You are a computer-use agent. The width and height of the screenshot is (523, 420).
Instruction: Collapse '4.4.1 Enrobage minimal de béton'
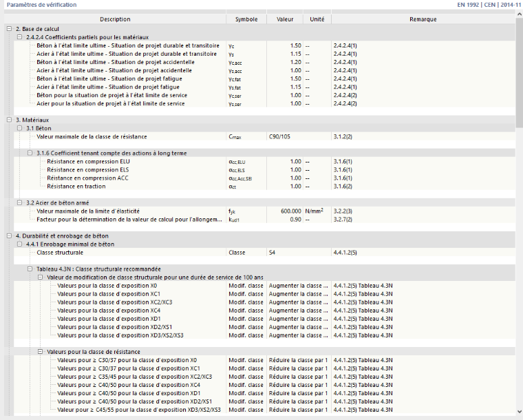[20, 244]
